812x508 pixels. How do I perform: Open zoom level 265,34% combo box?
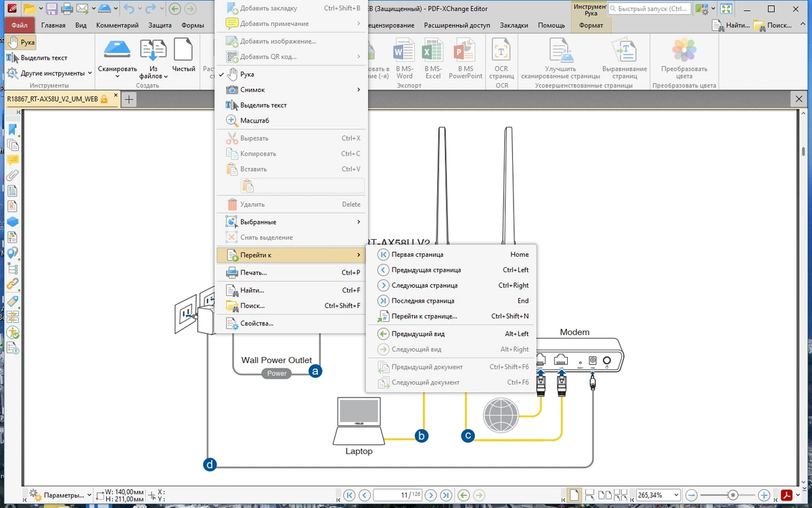click(658, 495)
